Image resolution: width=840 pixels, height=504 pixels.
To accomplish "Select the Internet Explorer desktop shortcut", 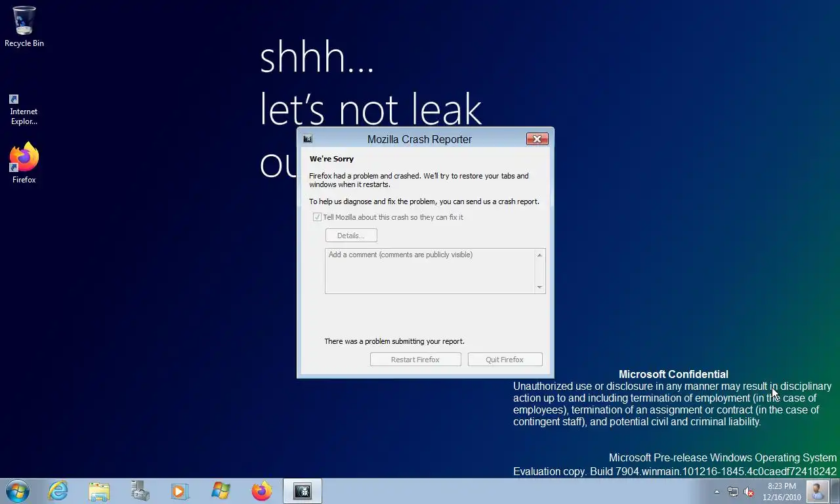I will (x=24, y=110).
